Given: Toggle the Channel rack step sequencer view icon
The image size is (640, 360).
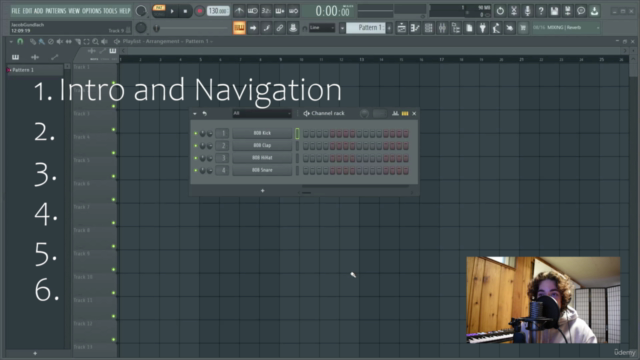Looking at the screenshot, I should pos(405,113).
